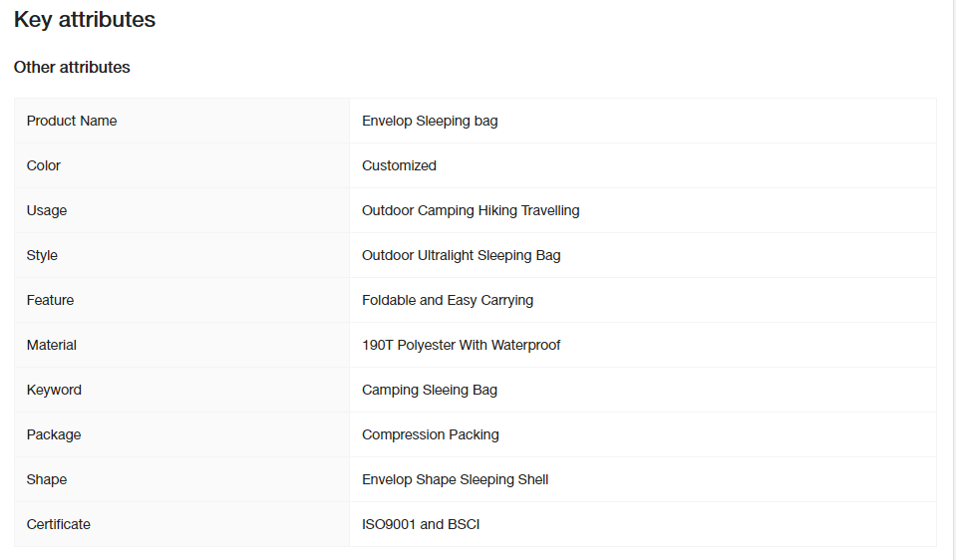Select the Style attribute label

[42, 255]
